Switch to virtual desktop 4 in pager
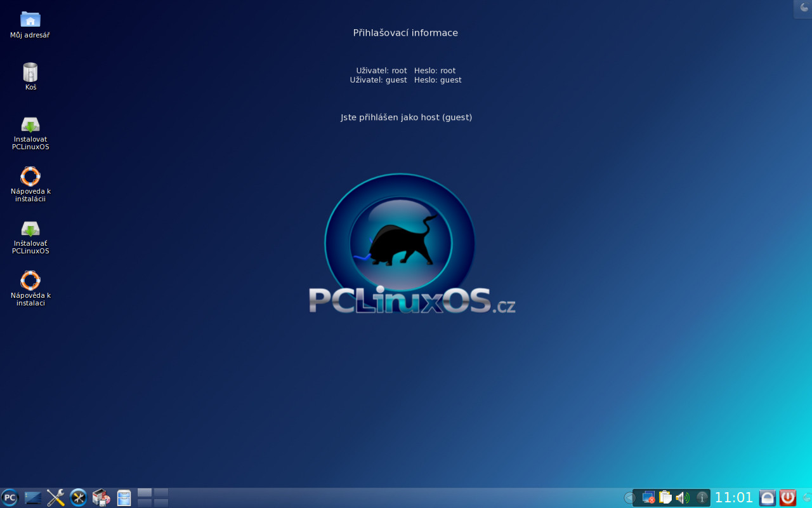Image resolution: width=812 pixels, height=508 pixels. (161, 503)
